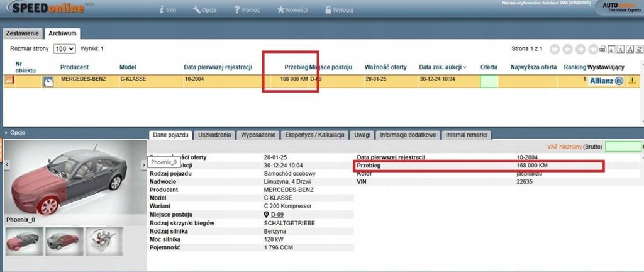The height and width of the screenshot is (272, 644).
Task: Select second rear-view car thumbnail
Action: coord(65,241)
